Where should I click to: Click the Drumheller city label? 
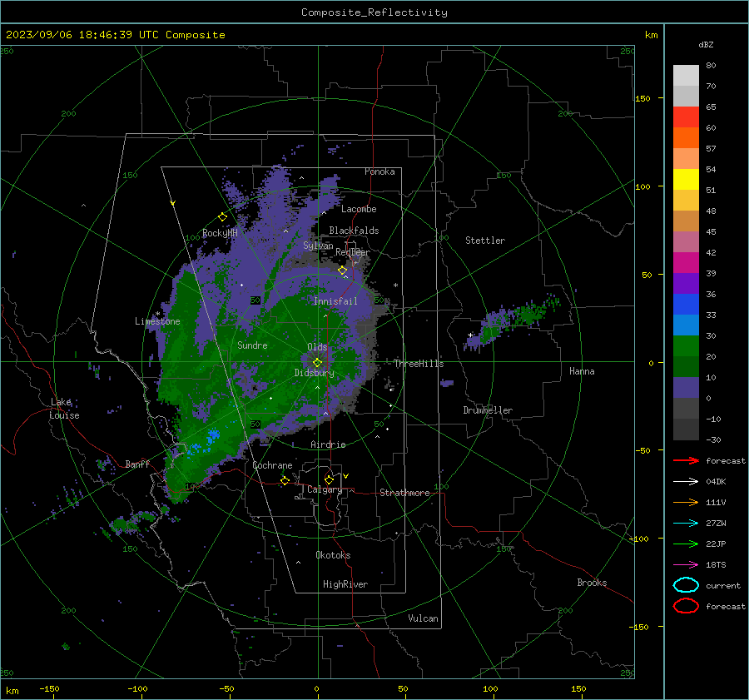[x=488, y=410]
